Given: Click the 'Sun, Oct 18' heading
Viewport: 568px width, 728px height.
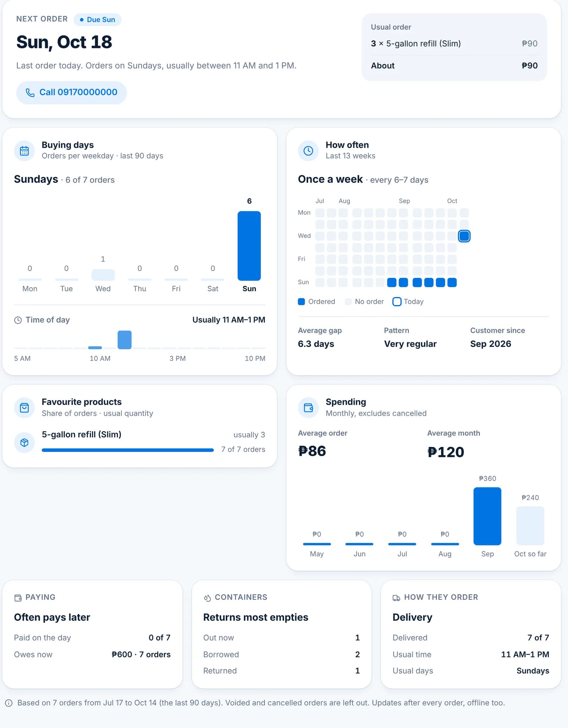Looking at the screenshot, I should pos(64,42).
